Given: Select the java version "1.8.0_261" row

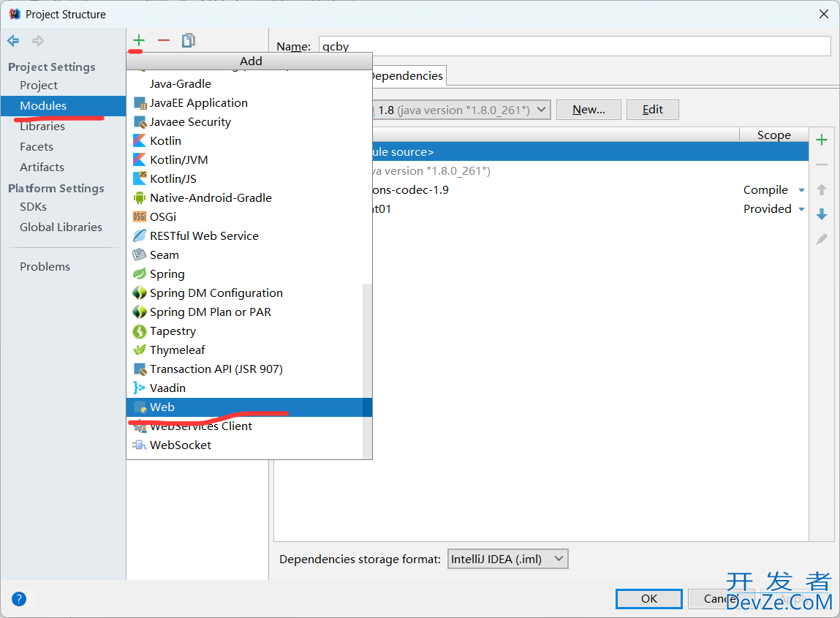Looking at the screenshot, I should coord(590,171).
